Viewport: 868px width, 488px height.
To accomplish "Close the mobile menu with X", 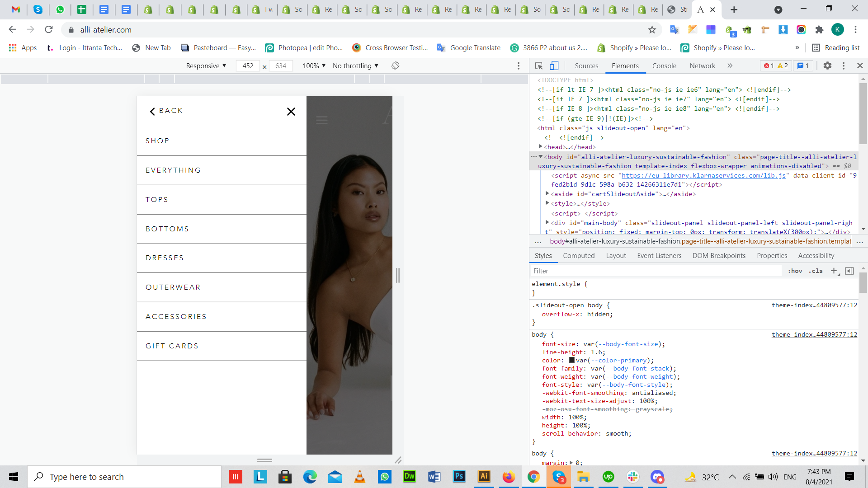I will 291,112.
